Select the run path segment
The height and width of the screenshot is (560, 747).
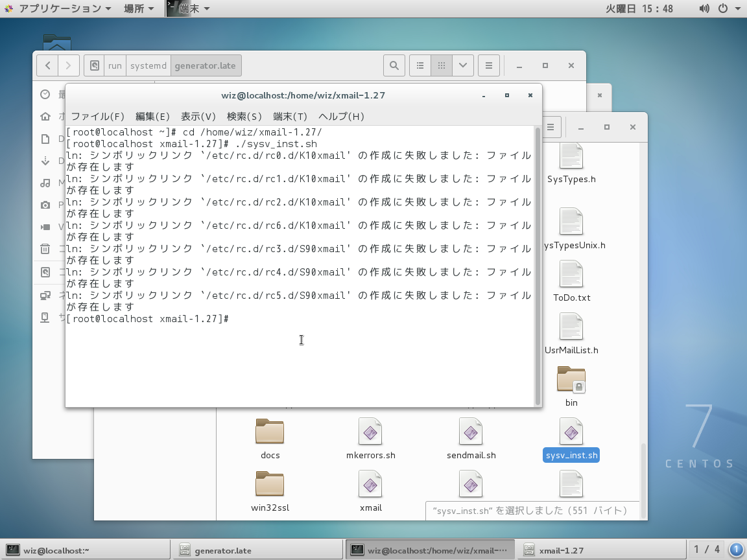point(115,65)
